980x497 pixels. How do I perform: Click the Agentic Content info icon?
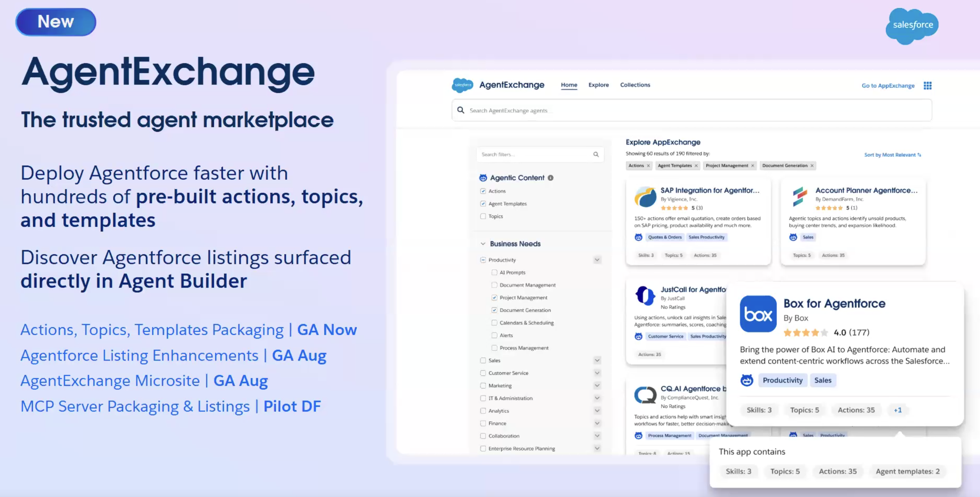click(550, 178)
